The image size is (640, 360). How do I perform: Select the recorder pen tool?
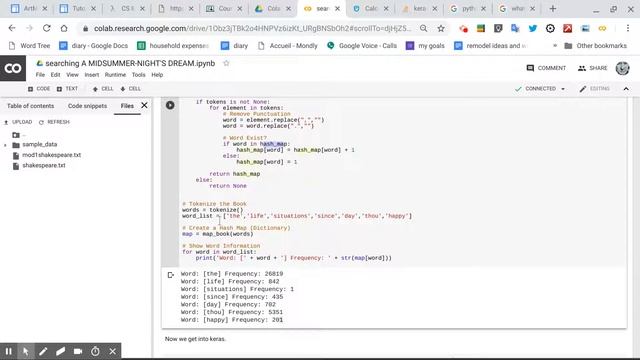point(43,351)
